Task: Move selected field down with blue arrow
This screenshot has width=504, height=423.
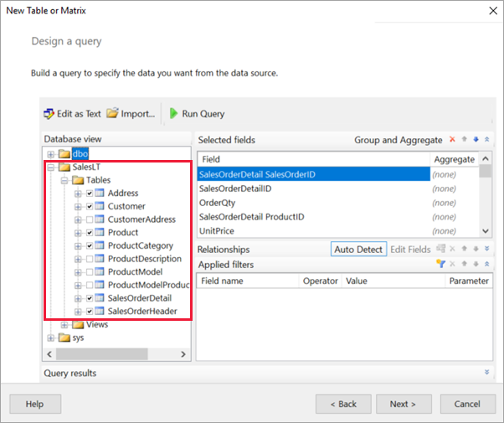Action: (x=476, y=140)
